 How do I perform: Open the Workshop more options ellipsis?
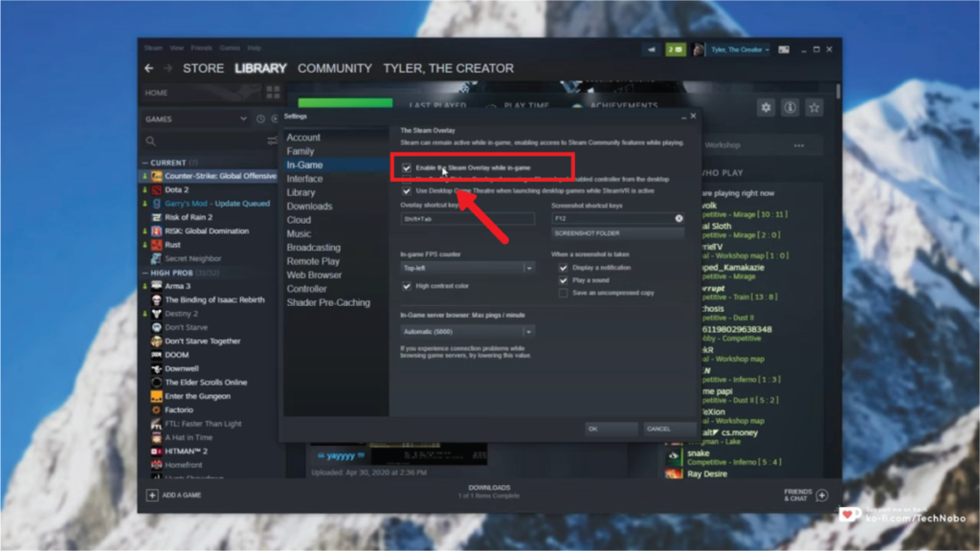(x=799, y=145)
